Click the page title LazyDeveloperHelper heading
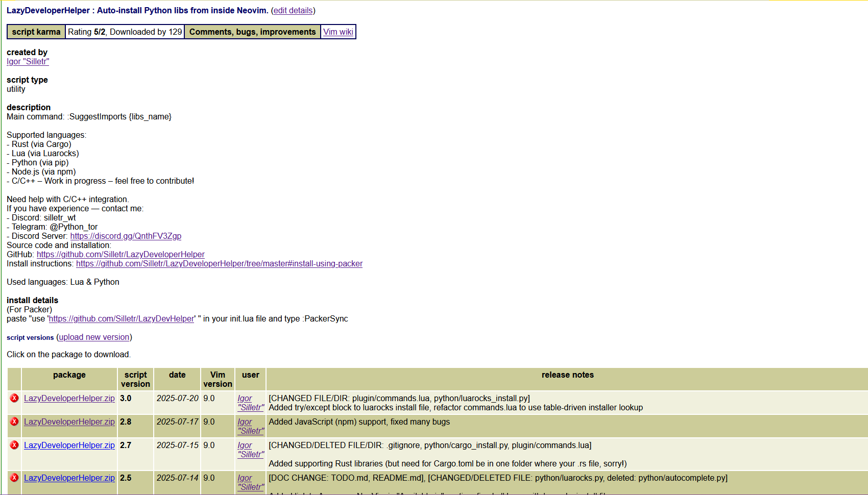Image resolution: width=868 pixels, height=495 pixels. (x=137, y=10)
